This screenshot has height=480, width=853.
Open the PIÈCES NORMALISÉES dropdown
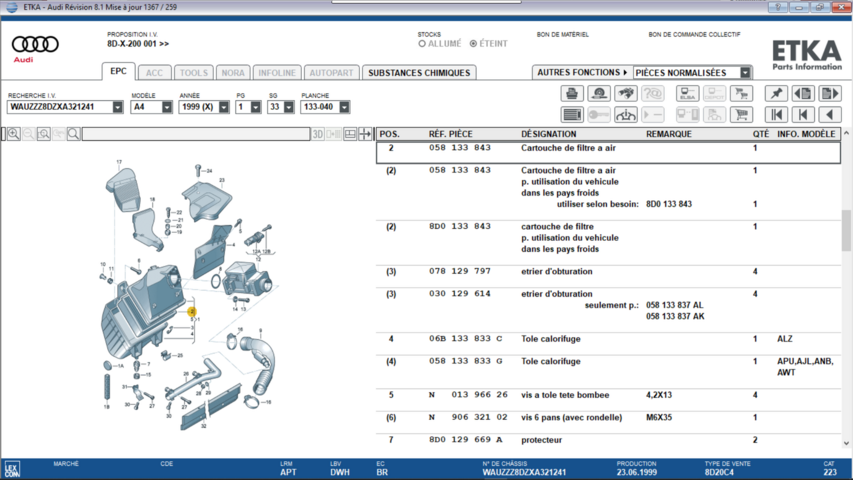click(745, 73)
